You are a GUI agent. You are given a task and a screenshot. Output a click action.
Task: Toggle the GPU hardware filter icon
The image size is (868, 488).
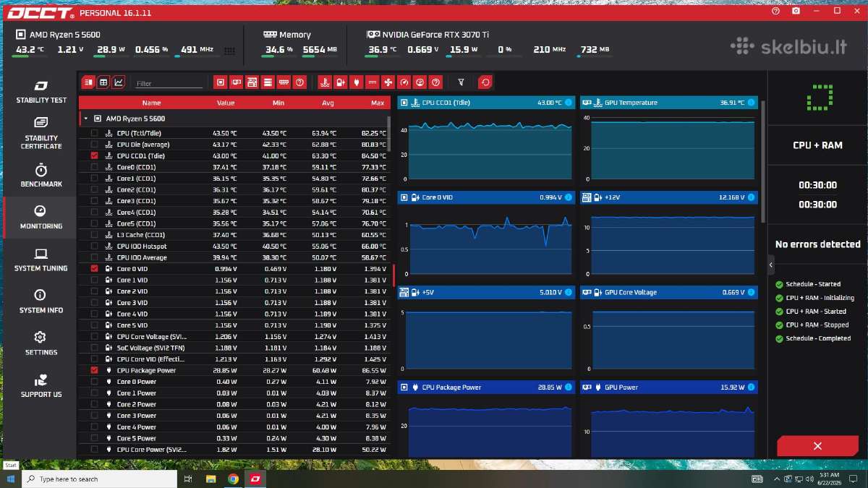237,82
